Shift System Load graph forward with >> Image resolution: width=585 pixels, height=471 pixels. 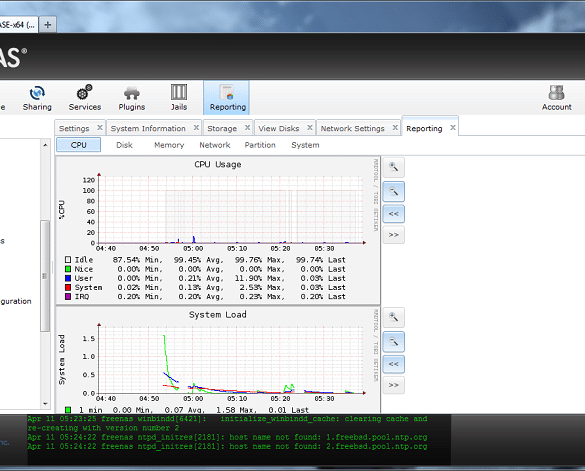(x=394, y=385)
